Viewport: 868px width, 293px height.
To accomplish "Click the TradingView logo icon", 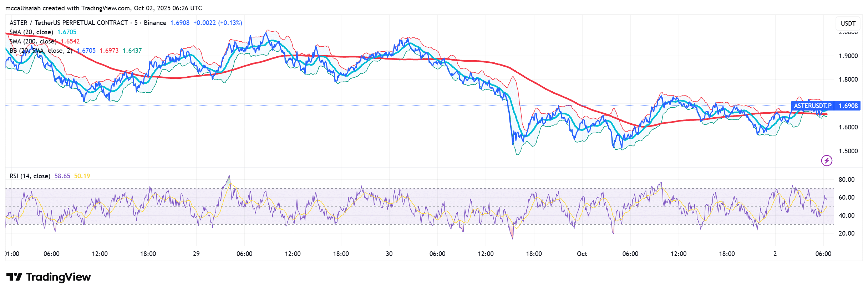I will pos(14,277).
